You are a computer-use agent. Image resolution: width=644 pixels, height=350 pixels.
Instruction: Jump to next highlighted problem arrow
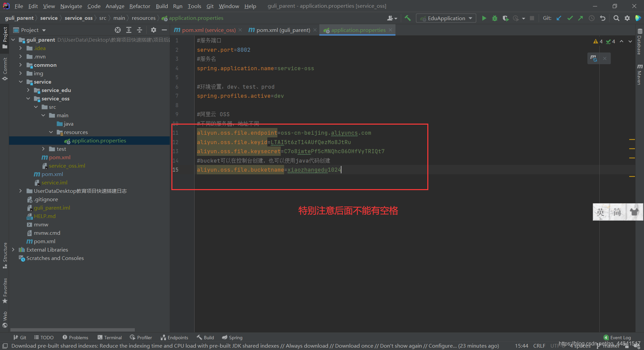[x=630, y=41]
